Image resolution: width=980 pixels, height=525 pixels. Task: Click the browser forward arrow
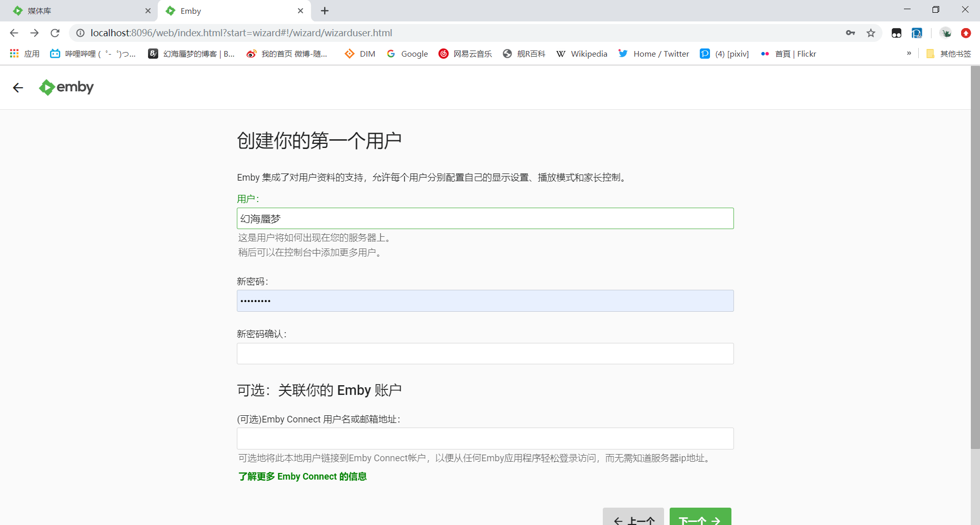[x=34, y=33]
